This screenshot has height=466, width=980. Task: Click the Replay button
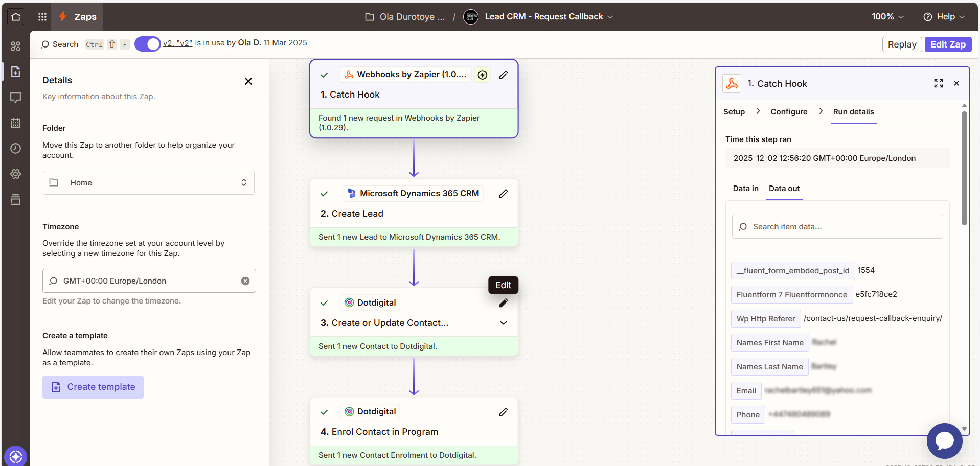pyautogui.click(x=902, y=44)
